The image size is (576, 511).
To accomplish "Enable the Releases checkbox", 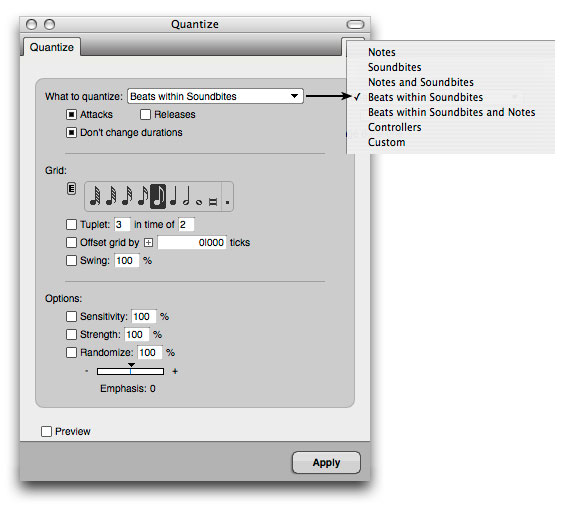I will (145, 115).
